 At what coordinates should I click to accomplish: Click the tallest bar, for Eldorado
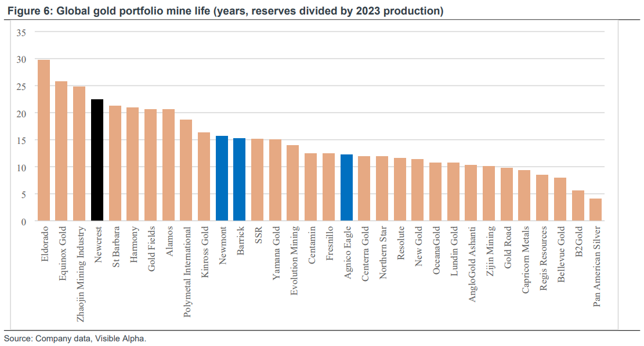tap(44, 140)
